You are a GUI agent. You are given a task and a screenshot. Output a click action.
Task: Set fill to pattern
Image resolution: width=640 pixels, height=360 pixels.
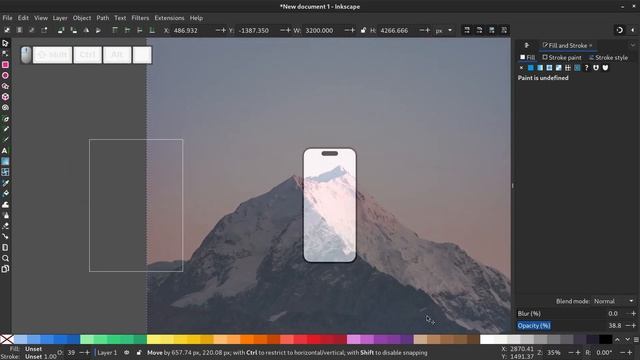click(x=568, y=68)
